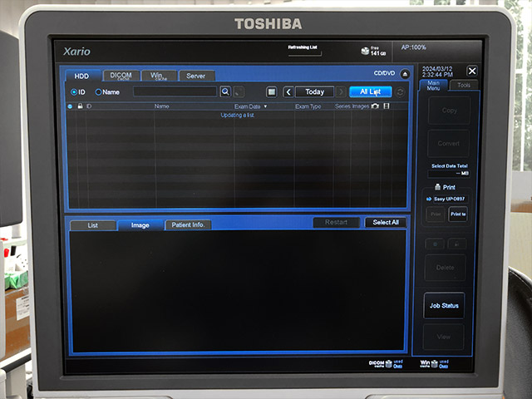Click the search text input field
The image size is (532, 399).
point(175,91)
